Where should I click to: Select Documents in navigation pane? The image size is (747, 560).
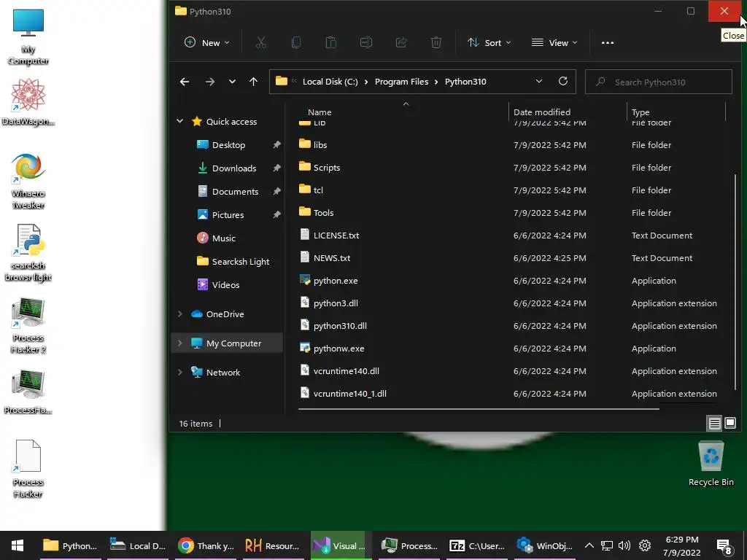click(x=235, y=192)
